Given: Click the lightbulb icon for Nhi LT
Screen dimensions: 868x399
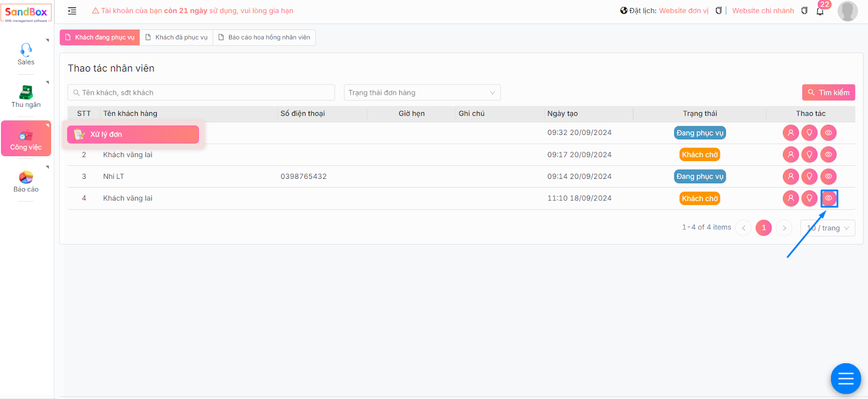Looking at the screenshot, I should tap(809, 177).
